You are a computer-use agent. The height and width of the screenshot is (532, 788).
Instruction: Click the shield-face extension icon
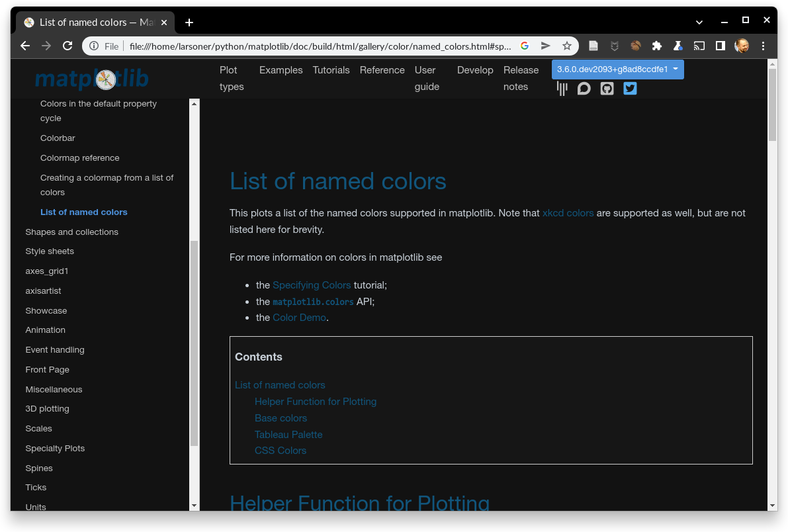point(615,46)
